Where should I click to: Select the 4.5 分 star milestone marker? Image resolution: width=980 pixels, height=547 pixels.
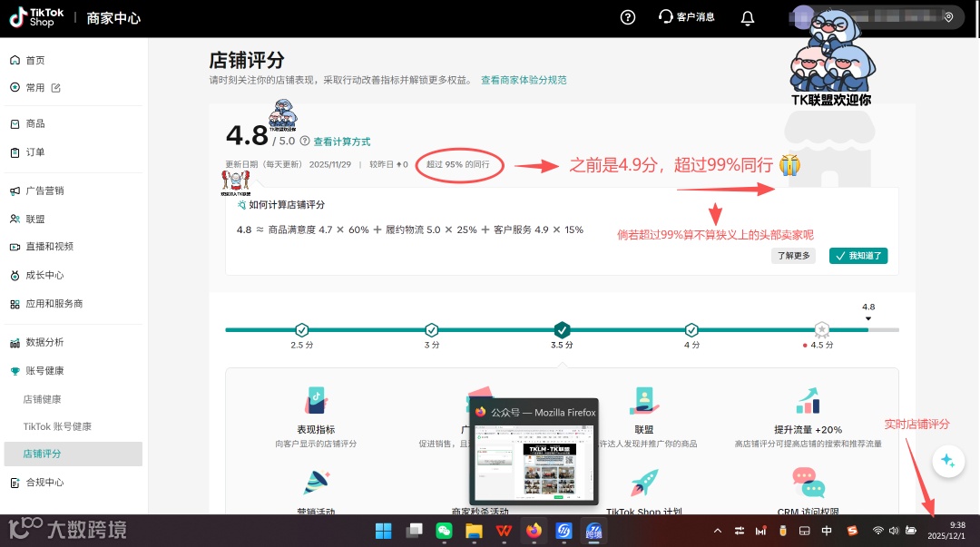pyautogui.click(x=822, y=329)
